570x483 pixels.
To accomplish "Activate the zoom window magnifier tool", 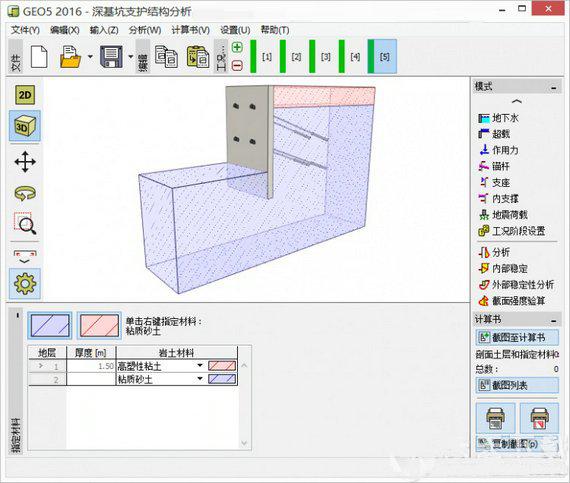I will click(25, 223).
